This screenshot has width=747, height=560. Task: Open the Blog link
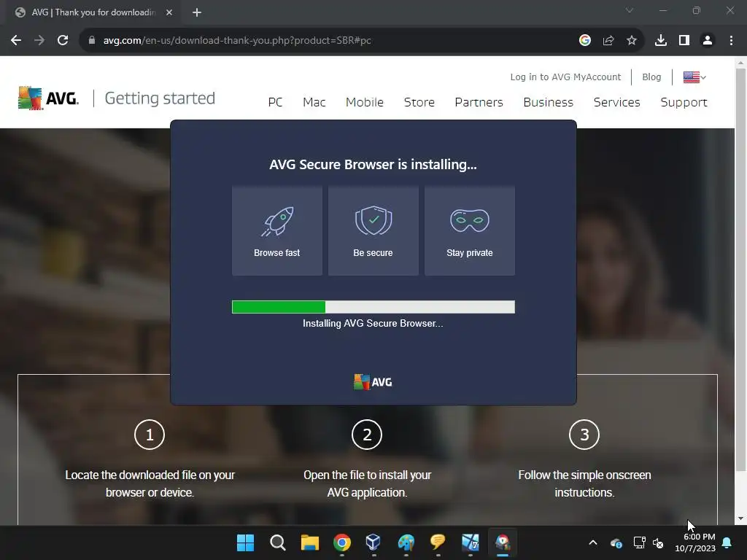(651, 77)
